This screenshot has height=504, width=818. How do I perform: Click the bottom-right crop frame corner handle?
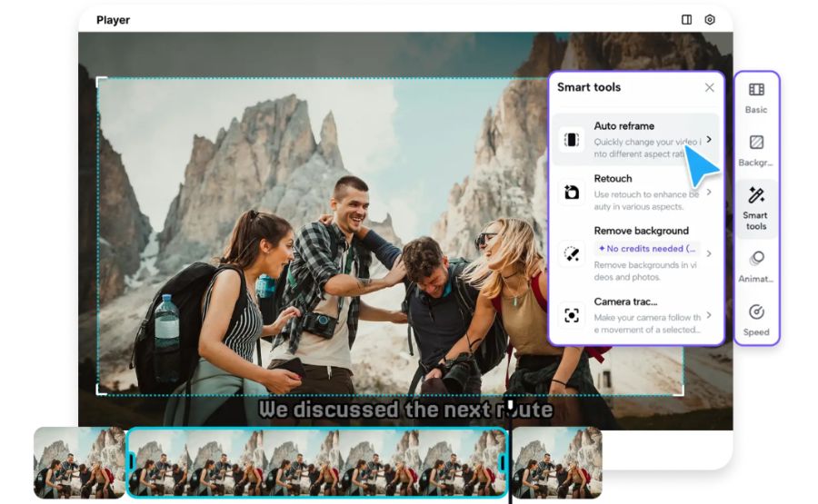(679, 390)
